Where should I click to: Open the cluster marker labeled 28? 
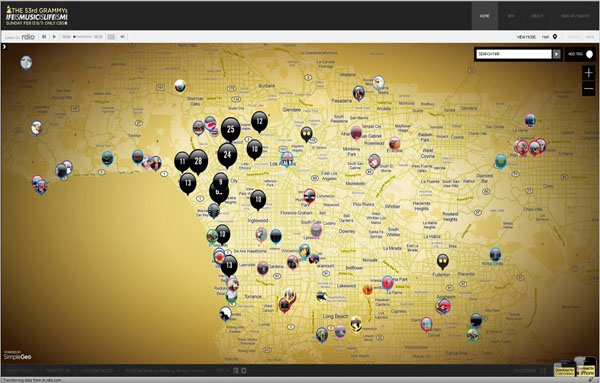tap(198, 161)
